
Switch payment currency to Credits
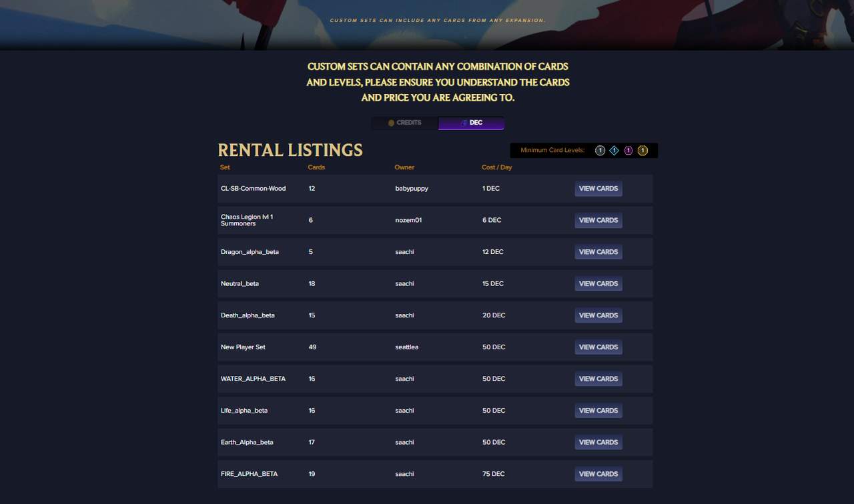coord(404,123)
